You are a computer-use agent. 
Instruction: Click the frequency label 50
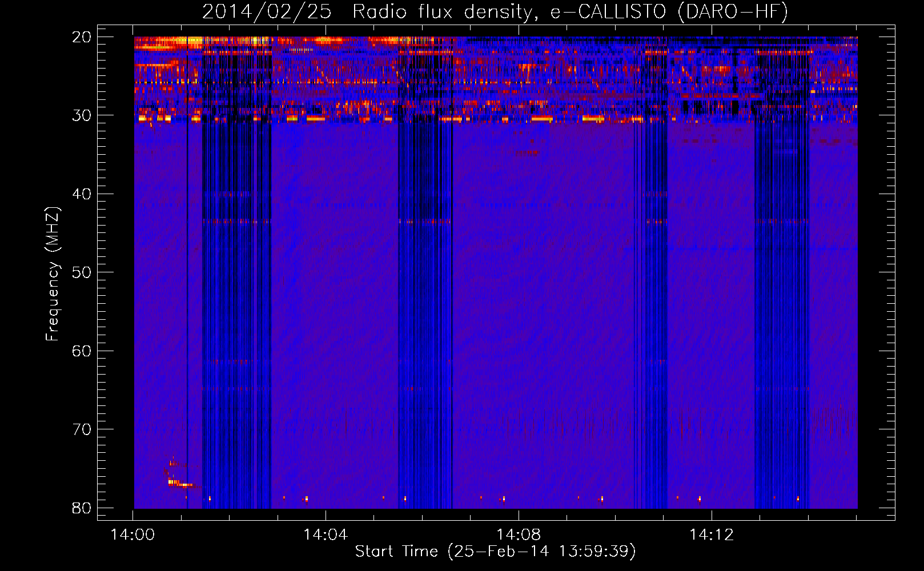coord(82,272)
